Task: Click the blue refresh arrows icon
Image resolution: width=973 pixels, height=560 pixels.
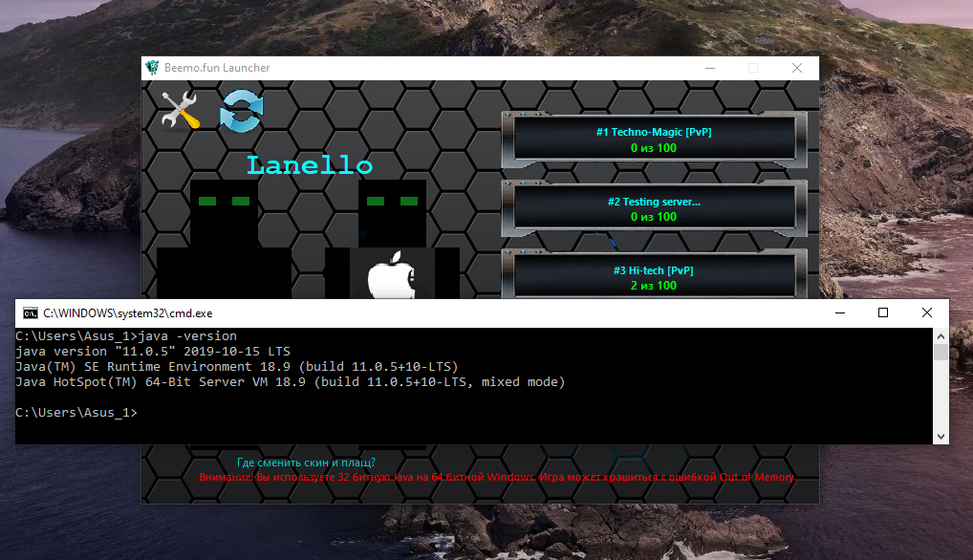Action: click(241, 111)
